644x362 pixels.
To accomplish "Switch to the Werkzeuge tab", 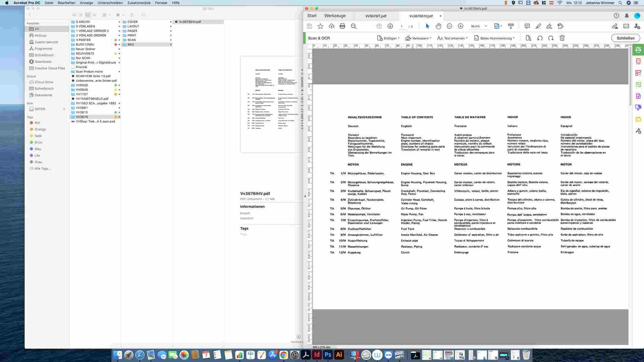I will coord(335,16).
